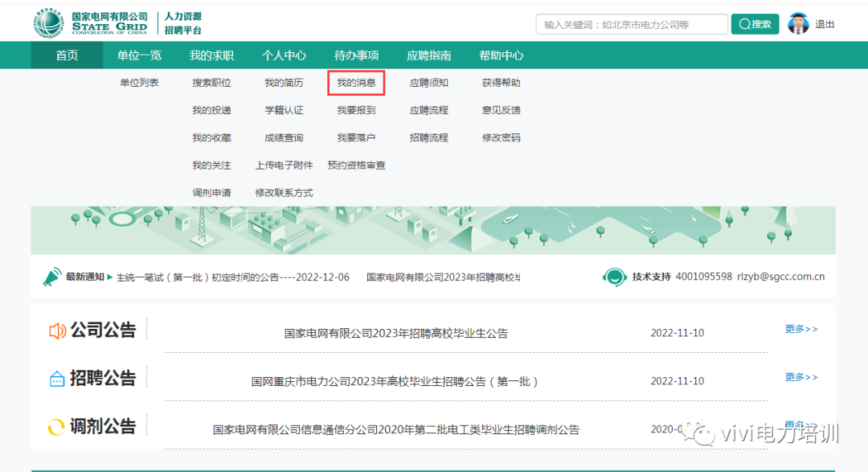Expand the 单位一览 navigation menu
The image size is (868, 472).
(x=139, y=55)
